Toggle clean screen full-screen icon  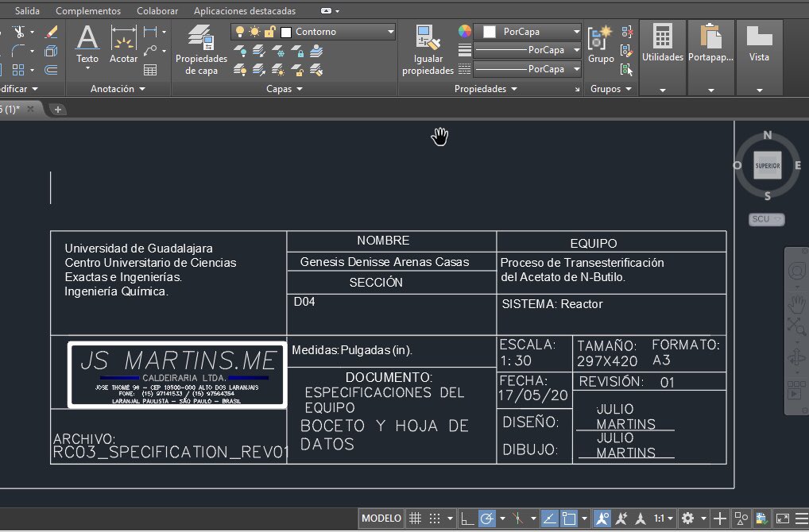coord(782,518)
